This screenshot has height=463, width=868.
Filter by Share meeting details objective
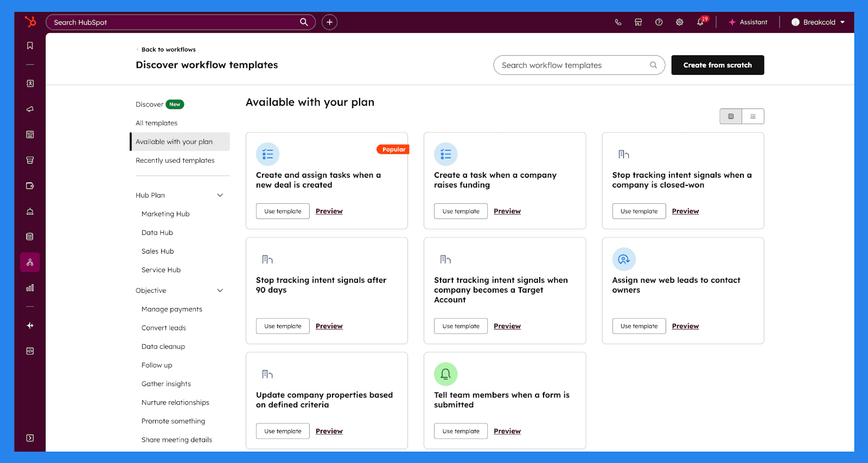point(177,440)
